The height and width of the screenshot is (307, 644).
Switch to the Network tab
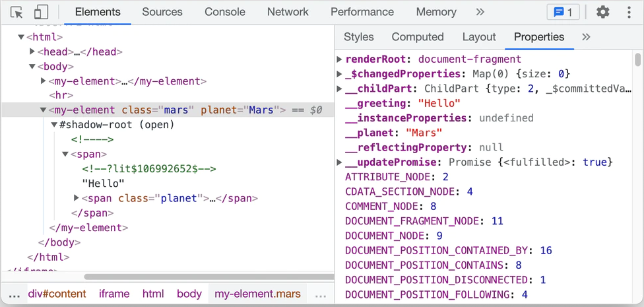pos(288,12)
